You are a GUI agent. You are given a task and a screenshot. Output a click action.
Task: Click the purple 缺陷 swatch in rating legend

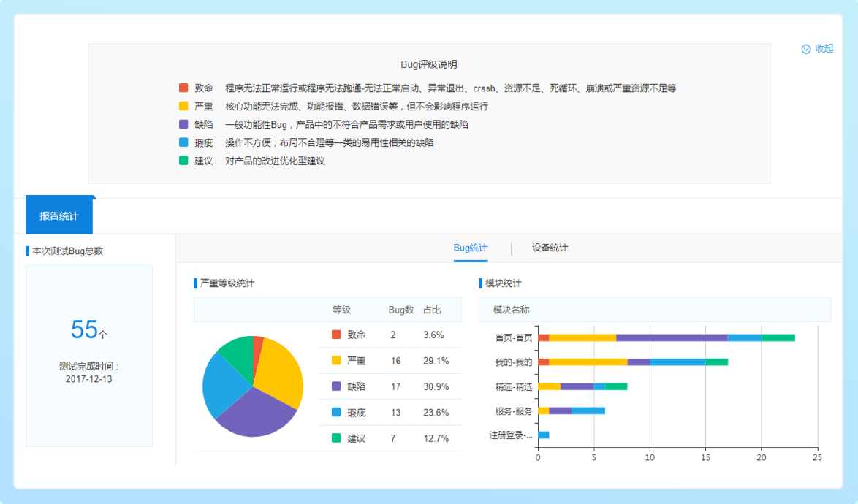pyautogui.click(x=184, y=124)
